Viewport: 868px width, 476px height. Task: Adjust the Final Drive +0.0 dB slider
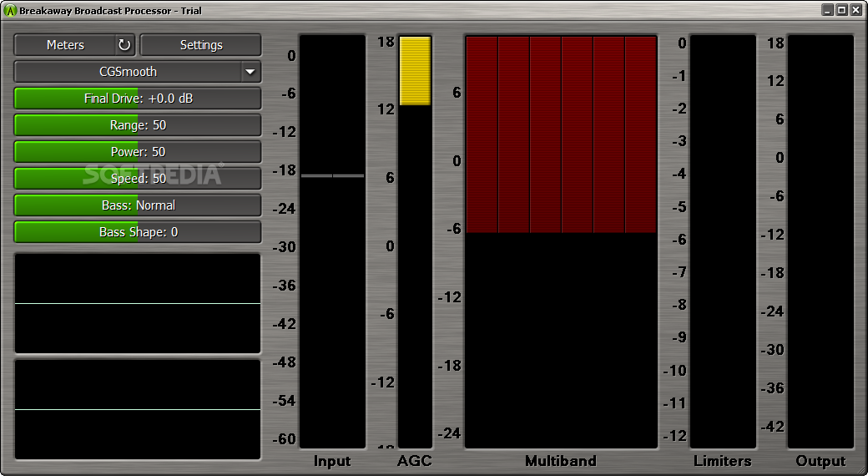(137, 98)
